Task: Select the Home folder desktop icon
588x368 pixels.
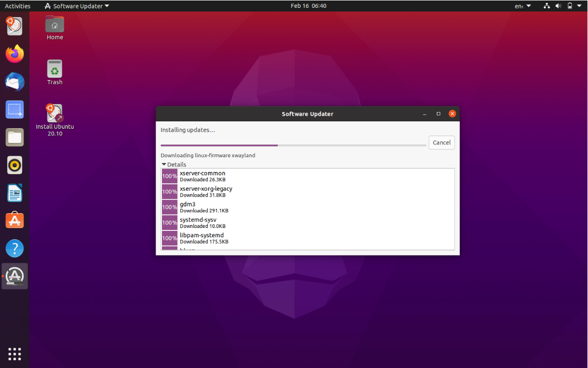Action: 54,28
